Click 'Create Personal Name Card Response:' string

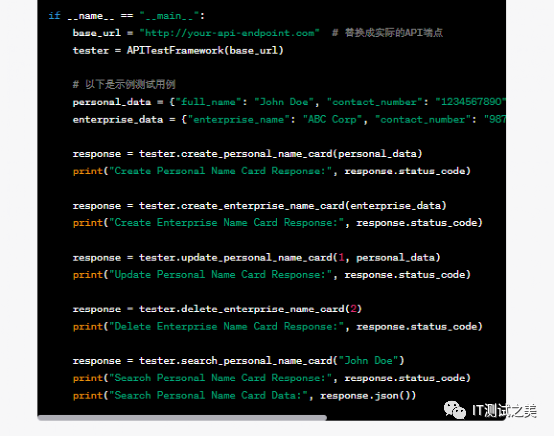point(220,171)
